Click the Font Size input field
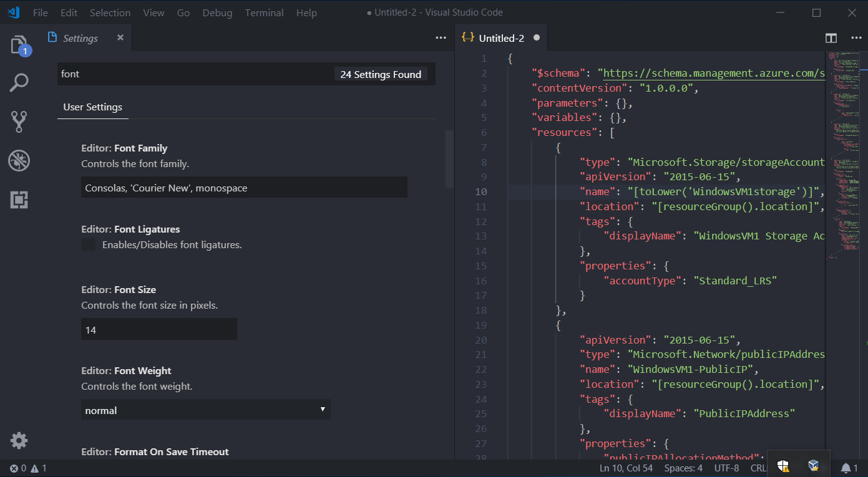Screen dimensions: 868x477 point(158,329)
